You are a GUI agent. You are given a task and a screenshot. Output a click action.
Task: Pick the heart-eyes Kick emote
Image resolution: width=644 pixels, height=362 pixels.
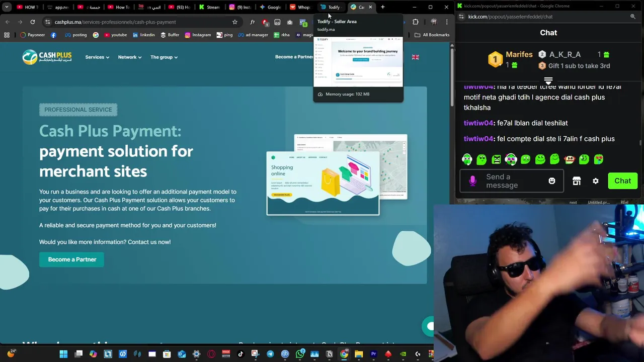pos(598,159)
